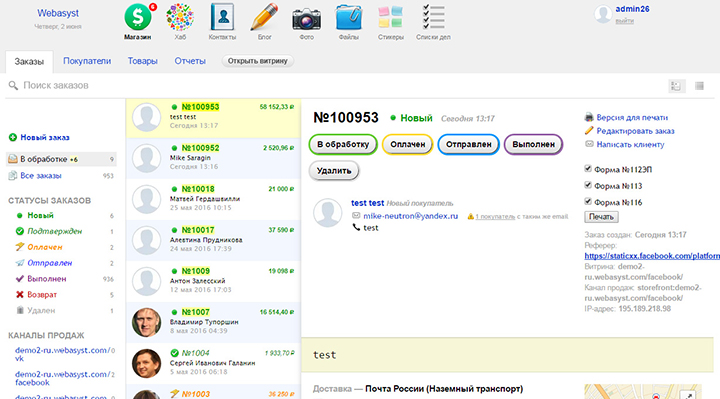Open the Списки дел checklist icon
Screen dimensions: 720x399
(x=433, y=17)
